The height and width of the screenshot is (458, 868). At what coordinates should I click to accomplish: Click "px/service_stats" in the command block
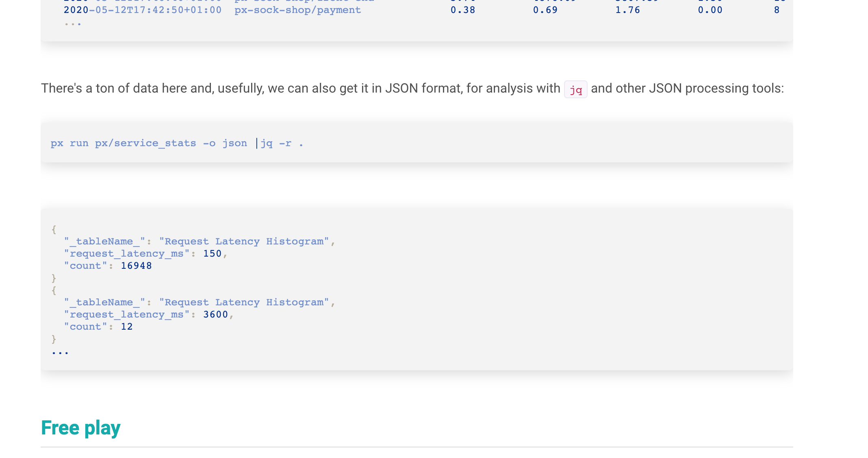tap(145, 143)
